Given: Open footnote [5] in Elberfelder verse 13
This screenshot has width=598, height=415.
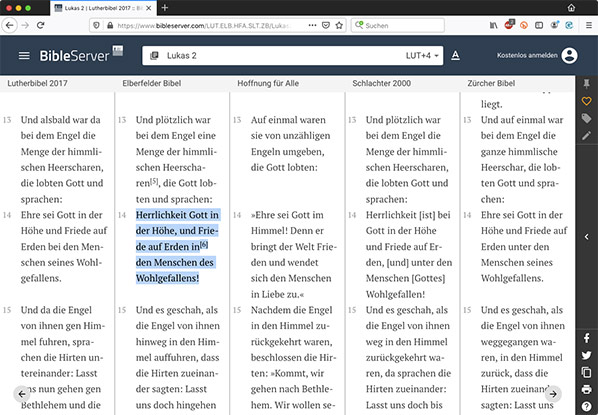Looking at the screenshot, I should tap(154, 181).
